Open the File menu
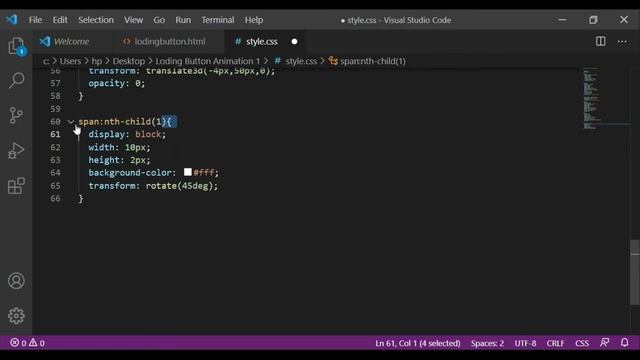Viewport: 640px width, 360px height. point(36,20)
